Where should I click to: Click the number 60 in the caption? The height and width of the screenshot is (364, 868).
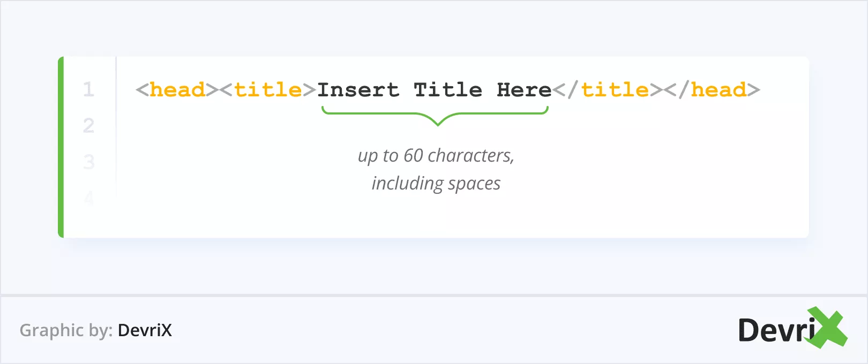[413, 155]
